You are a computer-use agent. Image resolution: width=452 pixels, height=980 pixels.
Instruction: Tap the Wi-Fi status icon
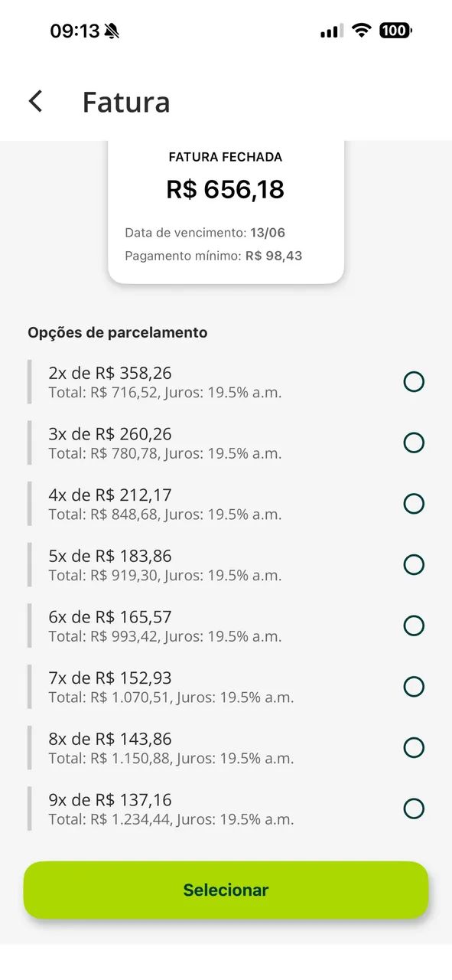click(362, 31)
